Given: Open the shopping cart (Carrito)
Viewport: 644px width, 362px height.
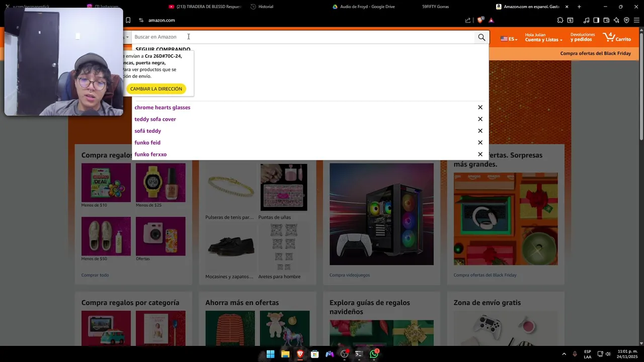Looking at the screenshot, I should tap(617, 37).
